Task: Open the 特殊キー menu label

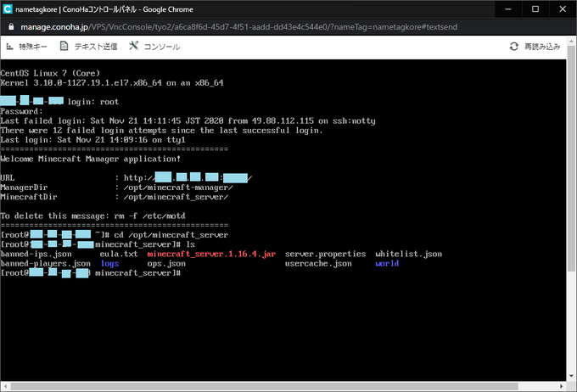Action: click(x=33, y=47)
